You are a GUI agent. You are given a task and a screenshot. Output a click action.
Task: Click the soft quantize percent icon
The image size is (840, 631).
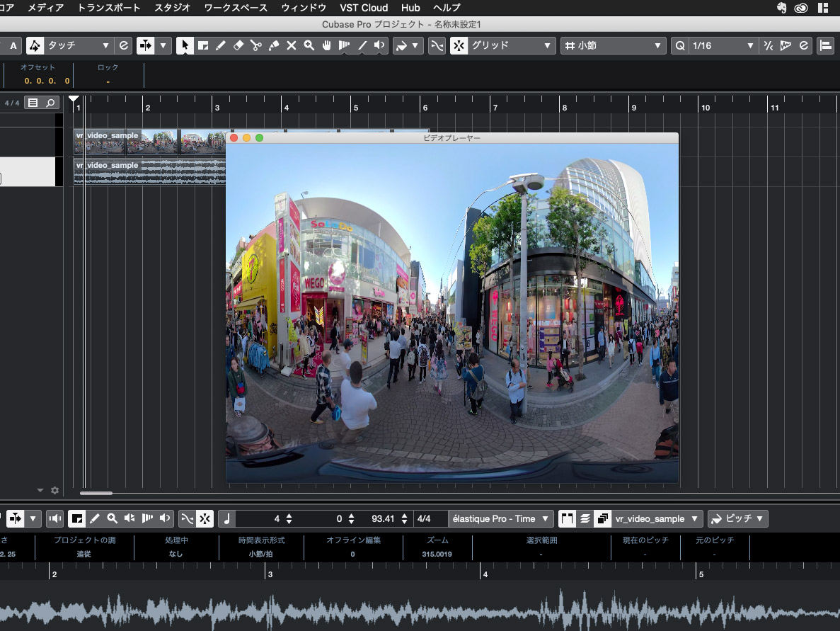click(x=769, y=45)
